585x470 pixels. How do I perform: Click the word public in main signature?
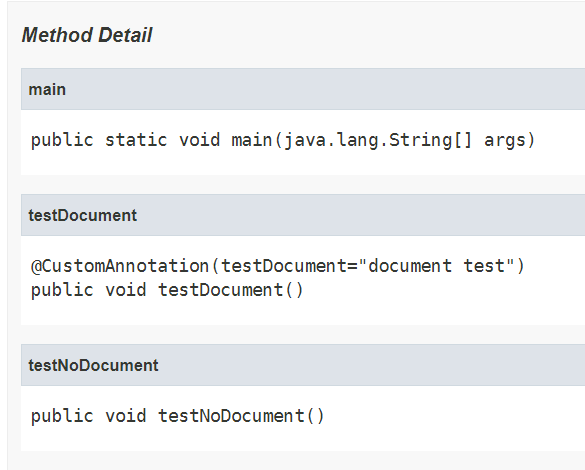(62, 141)
